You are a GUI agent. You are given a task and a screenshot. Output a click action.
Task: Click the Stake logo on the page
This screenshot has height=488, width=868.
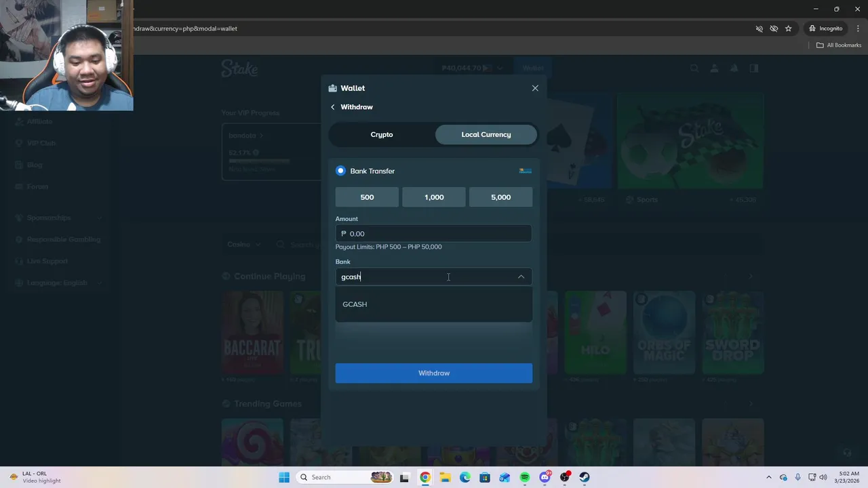(x=239, y=68)
